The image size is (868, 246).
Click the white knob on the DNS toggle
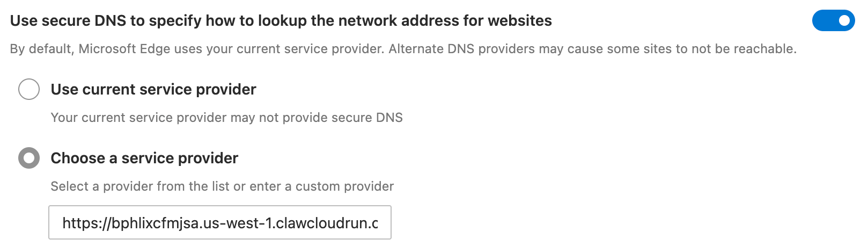[844, 20]
